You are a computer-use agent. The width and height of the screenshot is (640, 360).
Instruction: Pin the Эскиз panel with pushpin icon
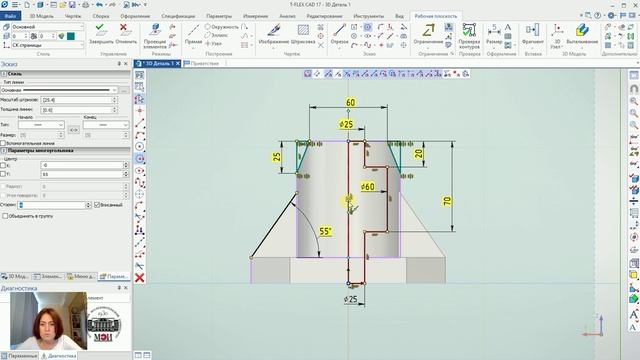(x=119, y=64)
